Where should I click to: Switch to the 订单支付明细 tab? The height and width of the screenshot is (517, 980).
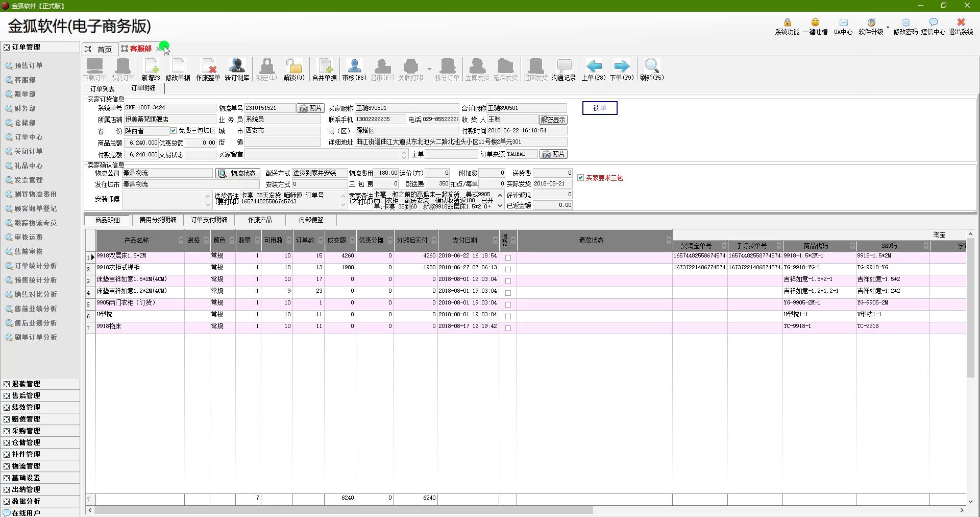[209, 220]
